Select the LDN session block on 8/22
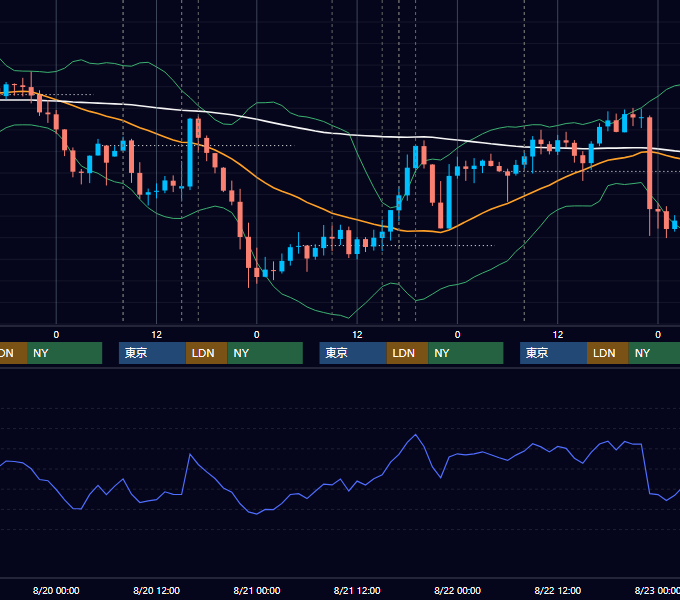 click(608, 353)
